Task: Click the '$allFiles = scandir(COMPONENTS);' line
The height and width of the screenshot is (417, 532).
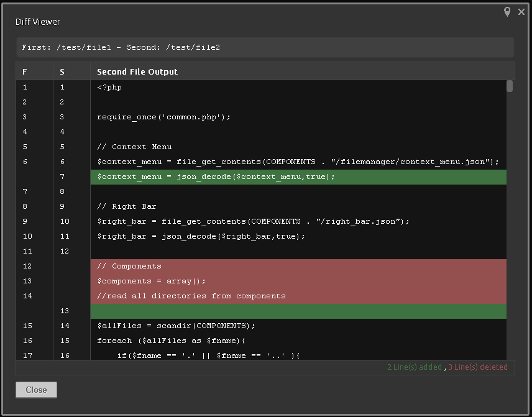Action: pos(176,326)
